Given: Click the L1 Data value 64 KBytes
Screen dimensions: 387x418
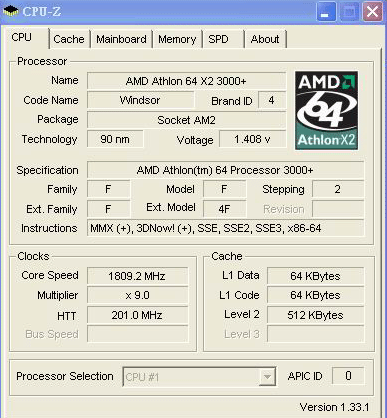Looking at the screenshot, I should (315, 276).
